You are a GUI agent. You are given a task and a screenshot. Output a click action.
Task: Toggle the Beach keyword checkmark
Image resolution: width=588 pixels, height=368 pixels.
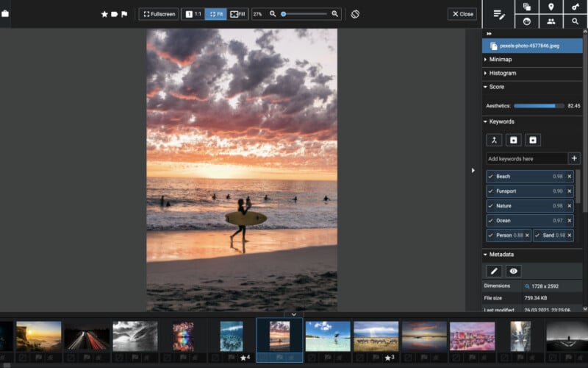pos(490,177)
